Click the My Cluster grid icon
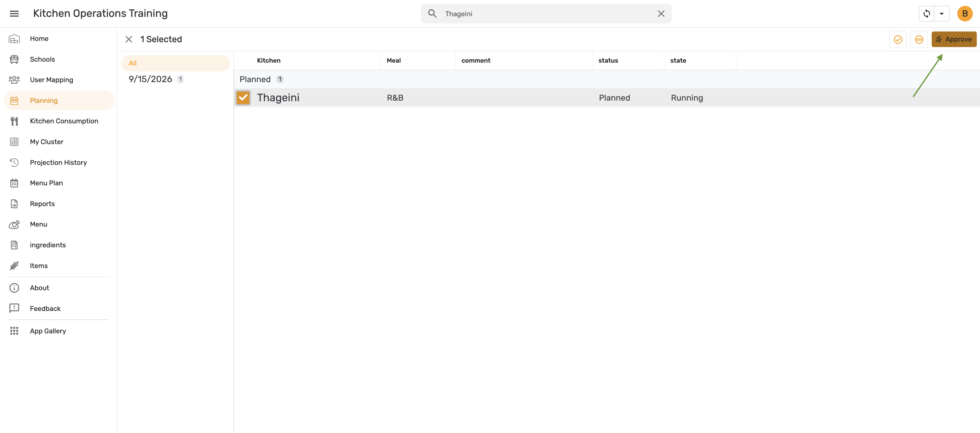The image size is (980, 433). click(14, 142)
